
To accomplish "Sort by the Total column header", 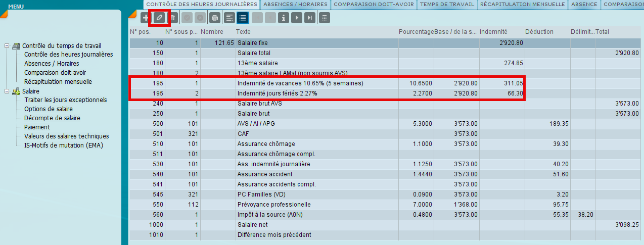I will click(618, 32).
